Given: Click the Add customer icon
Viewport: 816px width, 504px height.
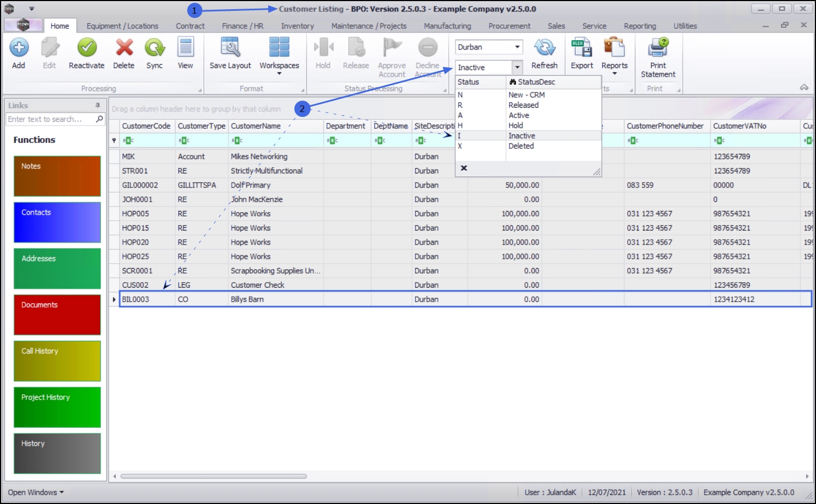Looking at the screenshot, I should pyautogui.click(x=18, y=48).
